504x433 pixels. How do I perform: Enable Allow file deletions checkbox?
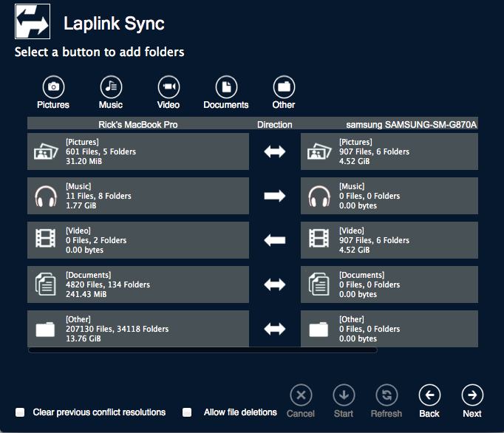[187, 412]
